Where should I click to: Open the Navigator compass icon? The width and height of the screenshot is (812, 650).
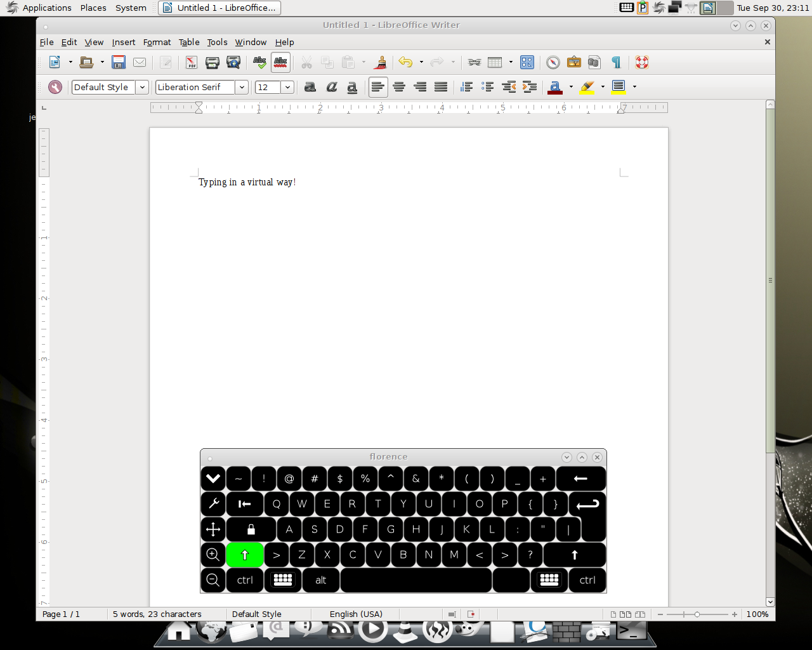pyautogui.click(x=553, y=62)
